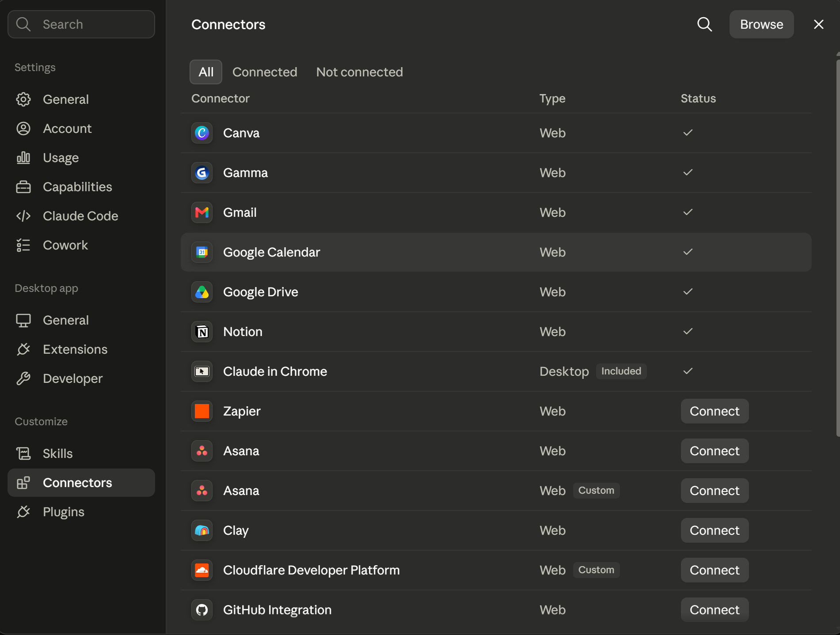Click the Google Drive icon

pos(202,292)
